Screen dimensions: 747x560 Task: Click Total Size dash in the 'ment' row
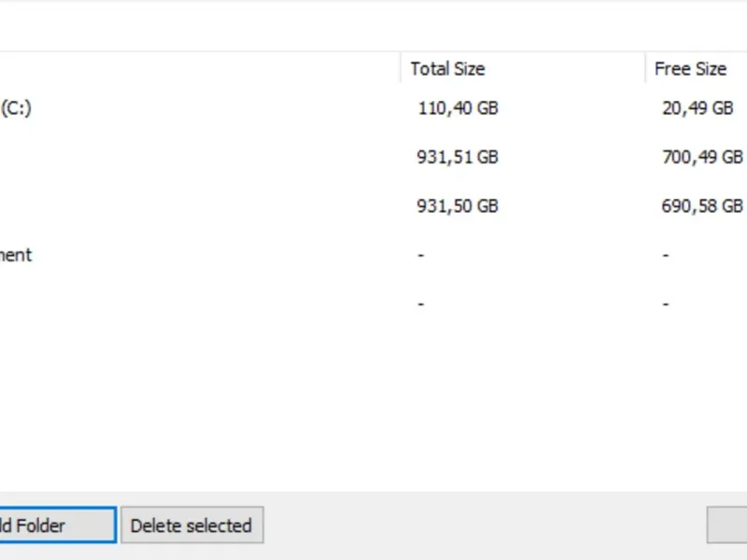point(421,255)
